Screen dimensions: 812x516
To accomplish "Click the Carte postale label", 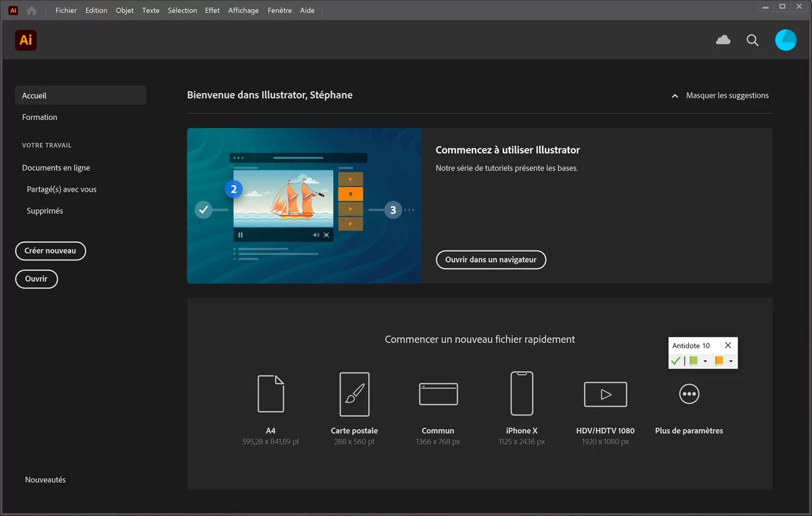I will [x=355, y=431].
